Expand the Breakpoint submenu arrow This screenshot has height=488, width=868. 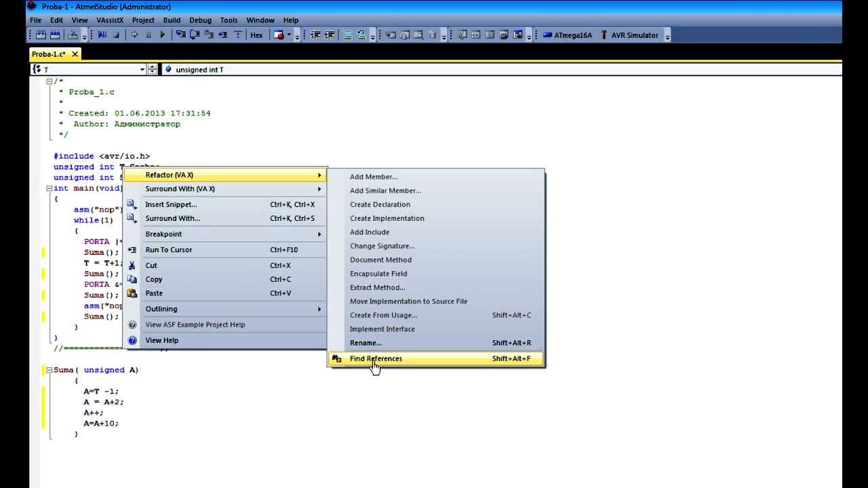(x=319, y=235)
